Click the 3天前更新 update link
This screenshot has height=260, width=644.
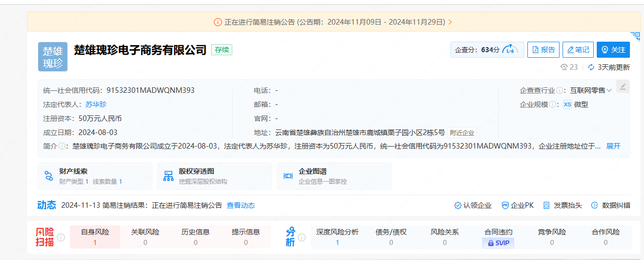pyautogui.click(x=613, y=67)
